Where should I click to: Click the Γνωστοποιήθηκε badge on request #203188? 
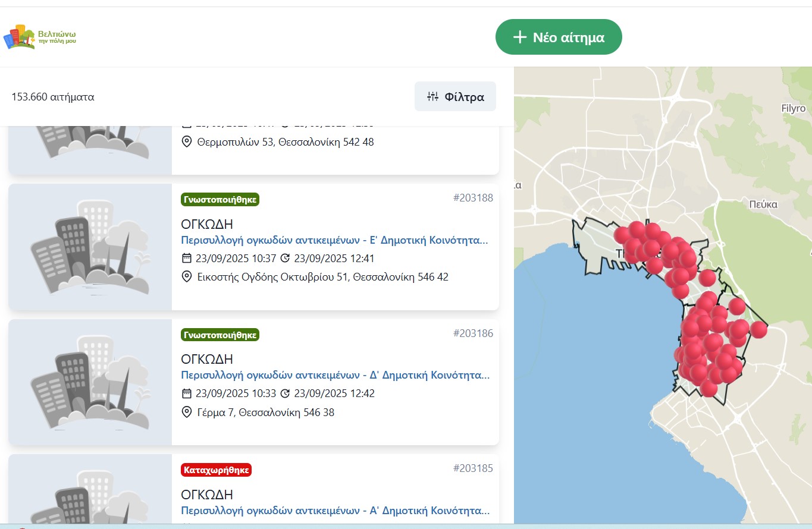(x=220, y=200)
